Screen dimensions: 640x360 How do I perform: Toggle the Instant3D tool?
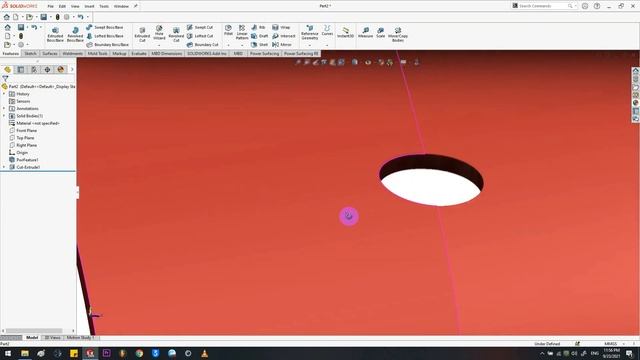coord(345,33)
